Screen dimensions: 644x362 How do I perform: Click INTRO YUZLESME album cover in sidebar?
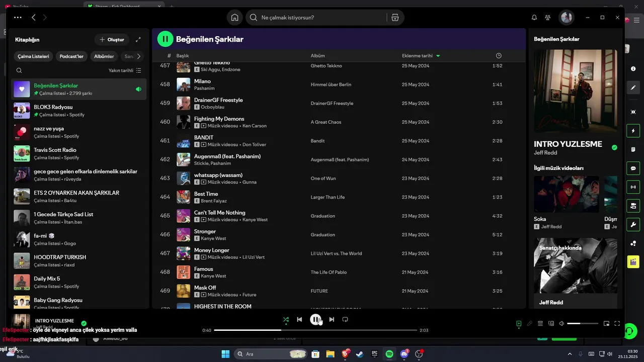(576, 91)
